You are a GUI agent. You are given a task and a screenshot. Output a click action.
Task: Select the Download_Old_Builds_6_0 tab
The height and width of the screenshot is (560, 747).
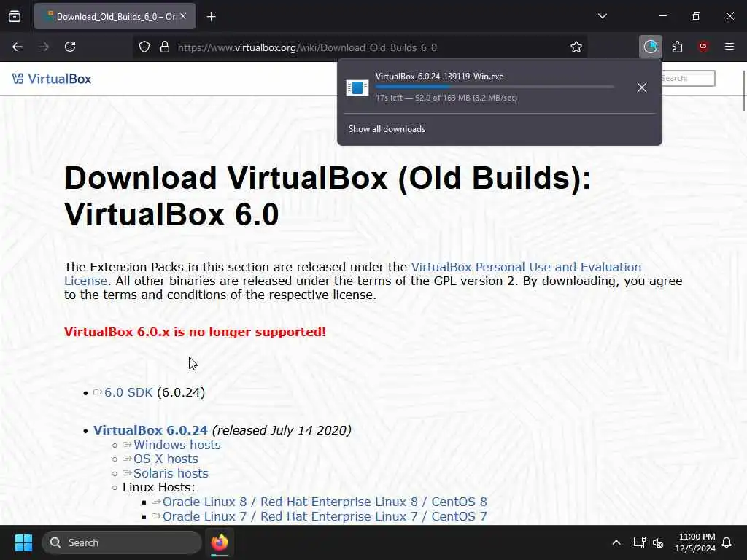pos(115,16)
